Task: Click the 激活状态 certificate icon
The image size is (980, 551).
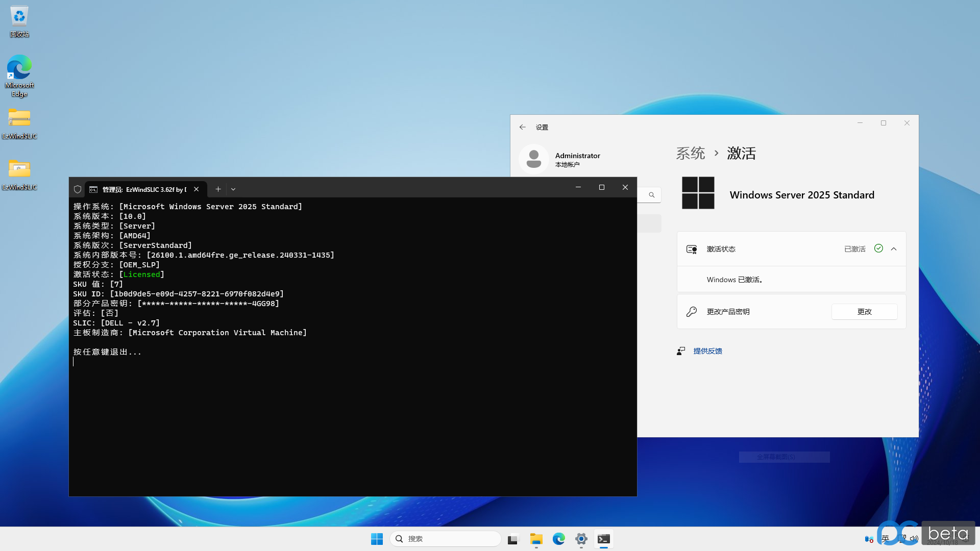Action: [692, 249]
